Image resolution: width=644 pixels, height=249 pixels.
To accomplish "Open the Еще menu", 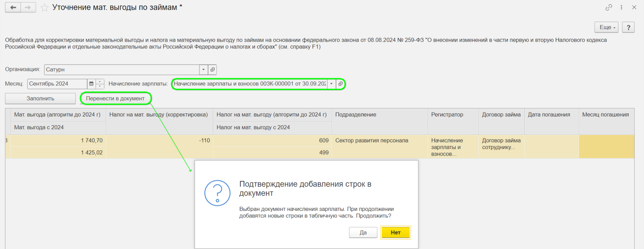I will 607,27.
